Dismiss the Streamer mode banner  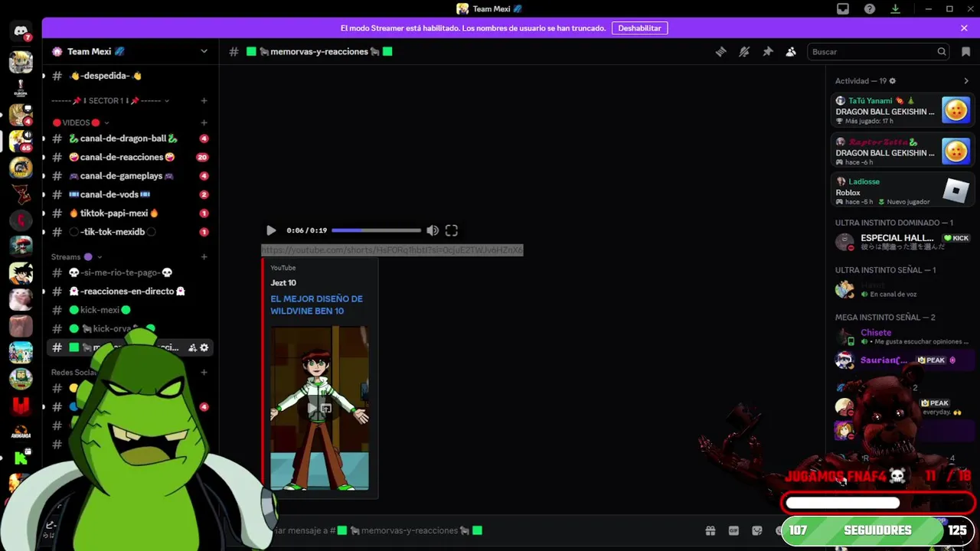click(x=964, y=28)
